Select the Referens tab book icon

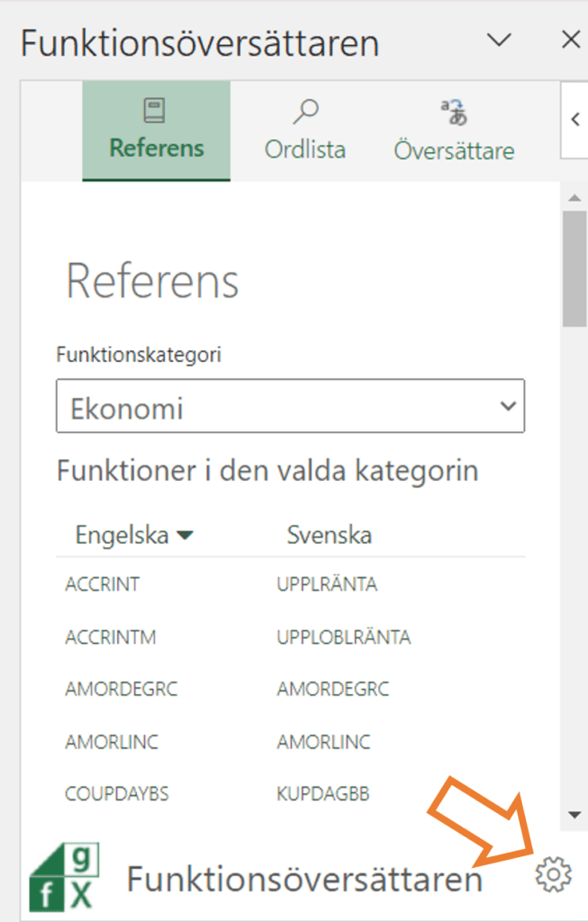pos(156,109)
